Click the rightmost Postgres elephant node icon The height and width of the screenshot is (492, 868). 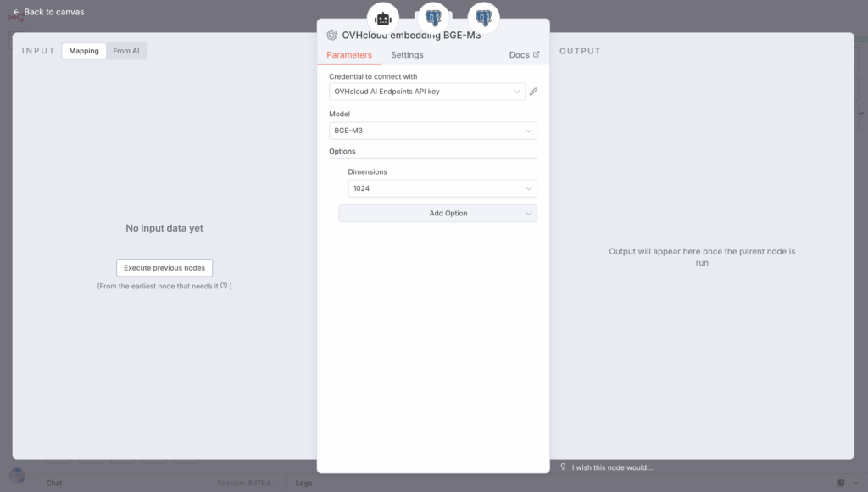pos(483,18)
